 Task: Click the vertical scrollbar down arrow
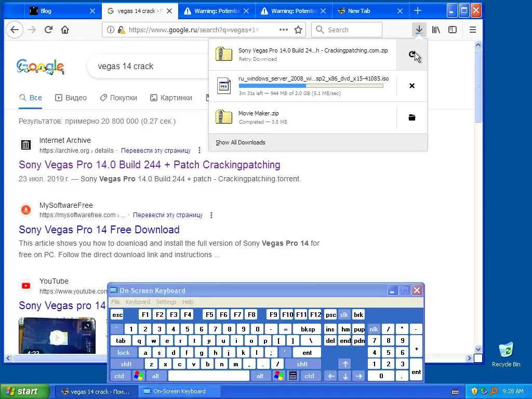[x=478, y=349]
